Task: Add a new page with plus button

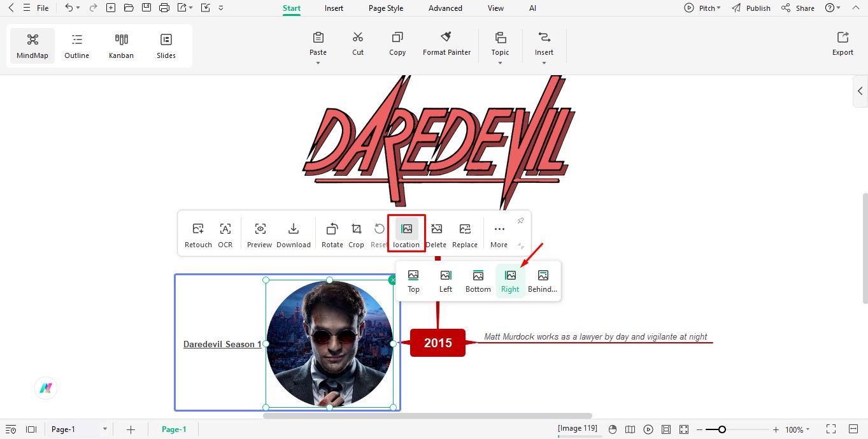Action: 131,429
